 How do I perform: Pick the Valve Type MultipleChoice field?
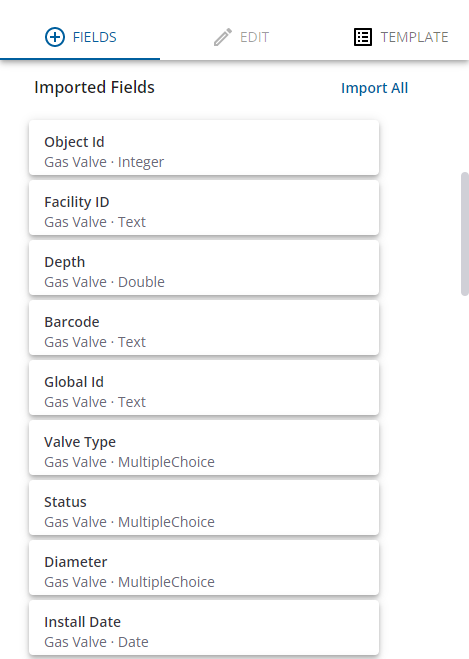pyautogui.click(x=204, y=448)
